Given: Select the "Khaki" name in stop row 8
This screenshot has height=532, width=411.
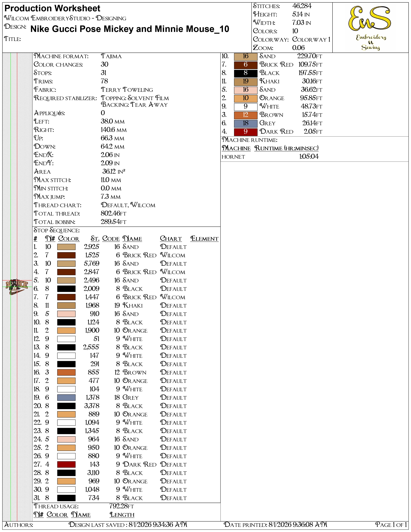Looking at the screenshot, I should click(x=133, y=305).
